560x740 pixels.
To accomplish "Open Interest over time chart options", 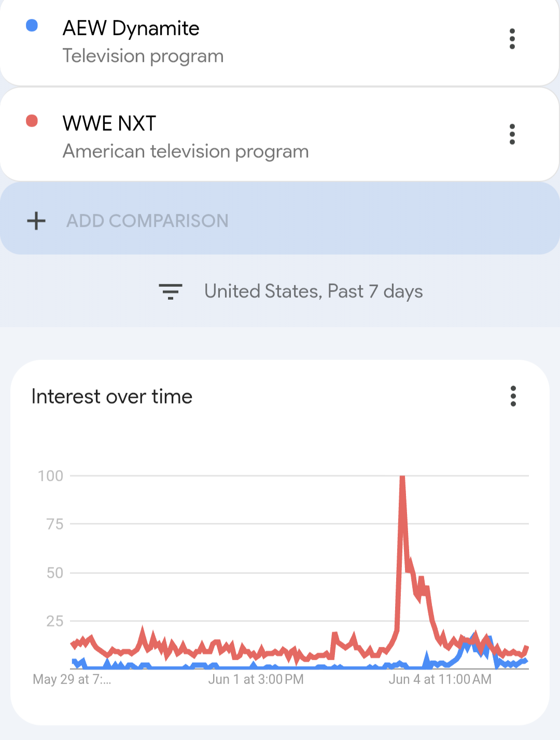I will click(x=513, y=396).
